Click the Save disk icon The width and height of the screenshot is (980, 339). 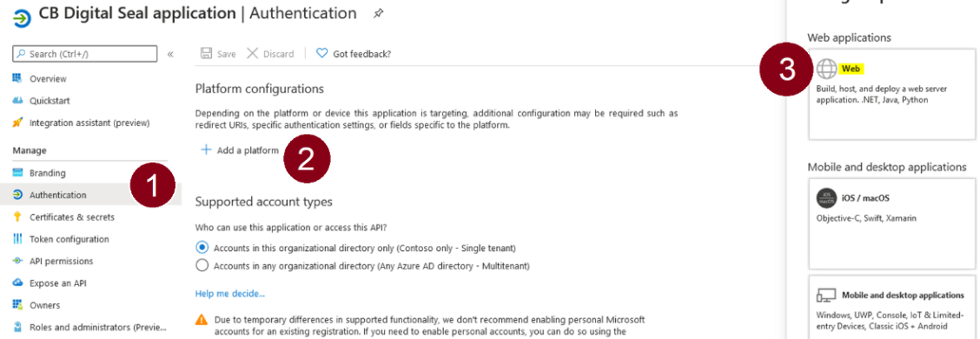tap(206, 54)
